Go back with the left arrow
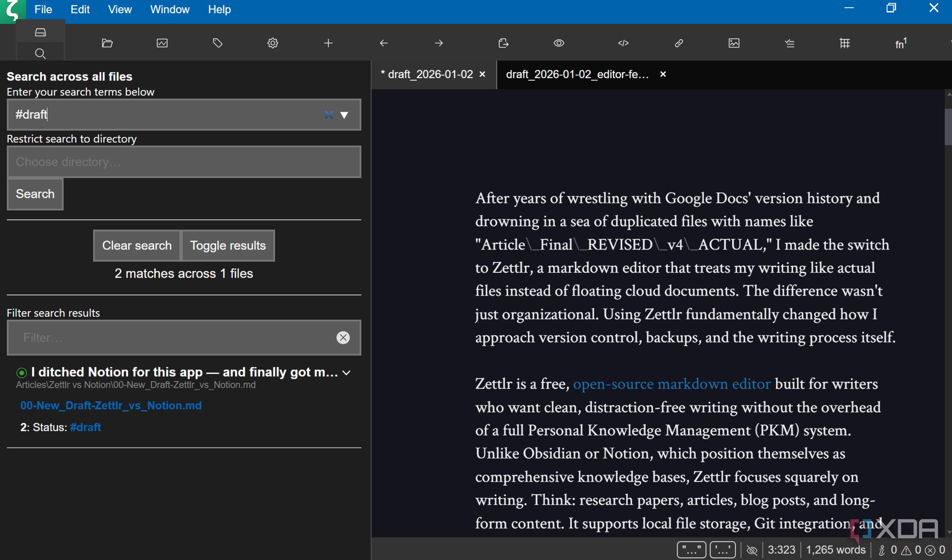This screenshot has width=952, height=560. [x=384, y=43]
